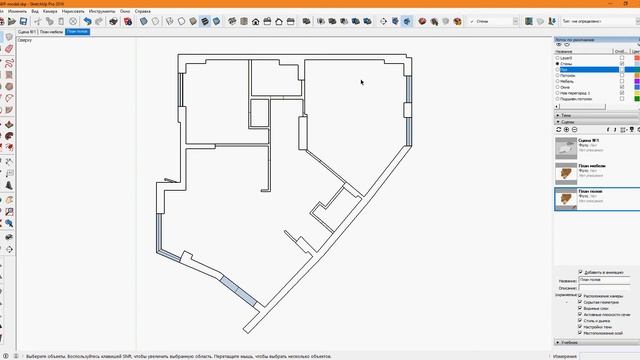Select the Push/Pull tool in the left toolbar
This screenshot has width=640, height=360.
tap(9, 124)
